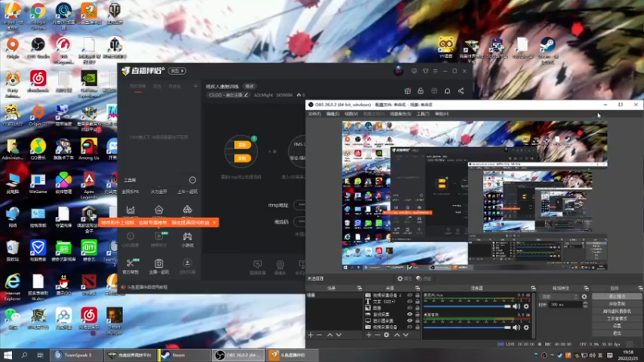Pop out the sources dock panel
The image size is (644, 362).
pos(418,288)
